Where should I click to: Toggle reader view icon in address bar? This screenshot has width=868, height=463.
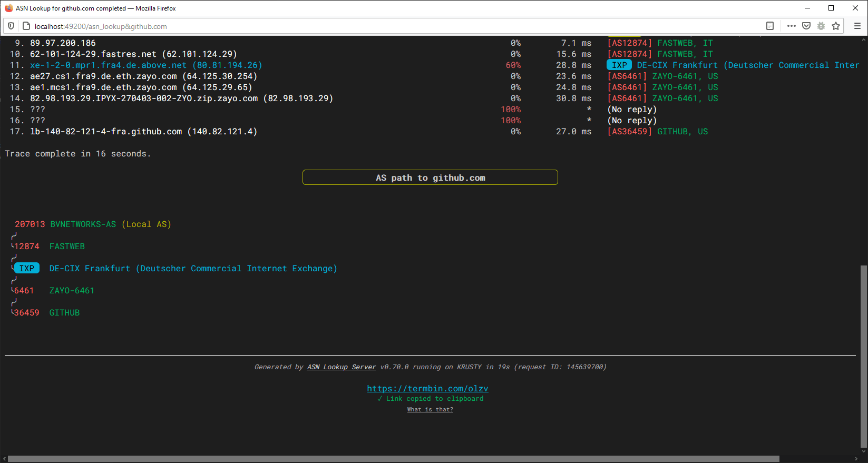click(770, 26)
